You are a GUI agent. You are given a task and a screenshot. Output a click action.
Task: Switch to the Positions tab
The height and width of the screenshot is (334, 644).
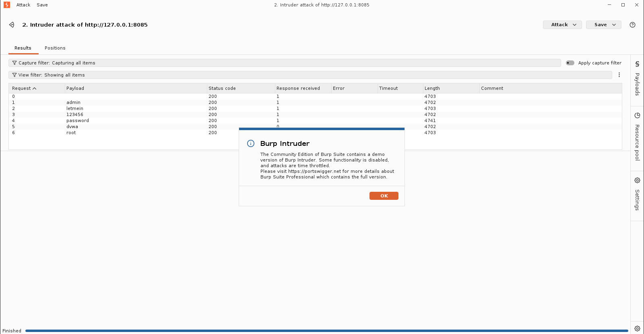coord(55,48)
